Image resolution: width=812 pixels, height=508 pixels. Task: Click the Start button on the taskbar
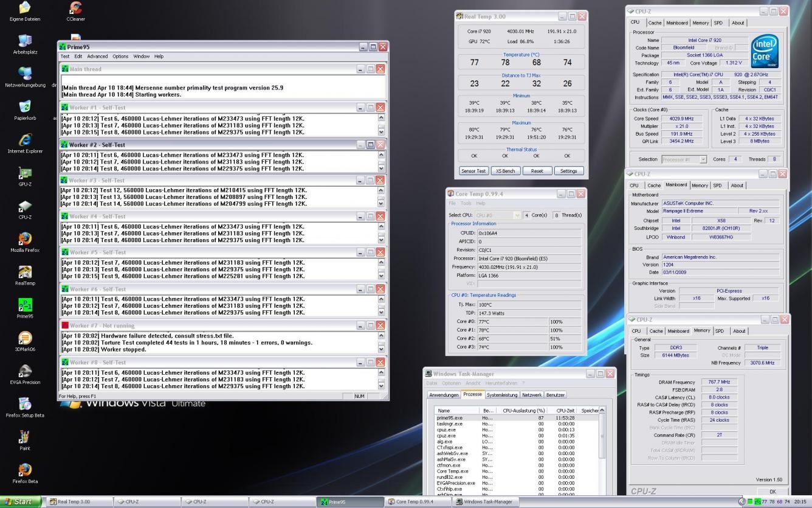pos(21,502)
